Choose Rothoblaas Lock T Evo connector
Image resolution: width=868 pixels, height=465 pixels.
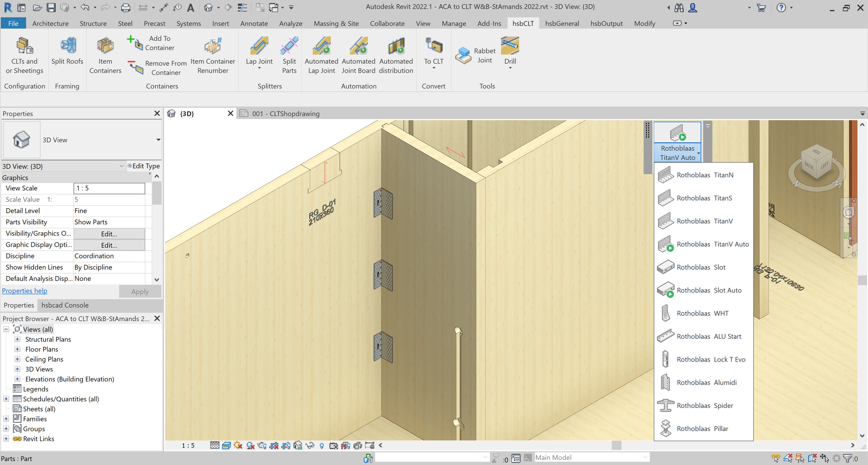(x=711, y=359)
